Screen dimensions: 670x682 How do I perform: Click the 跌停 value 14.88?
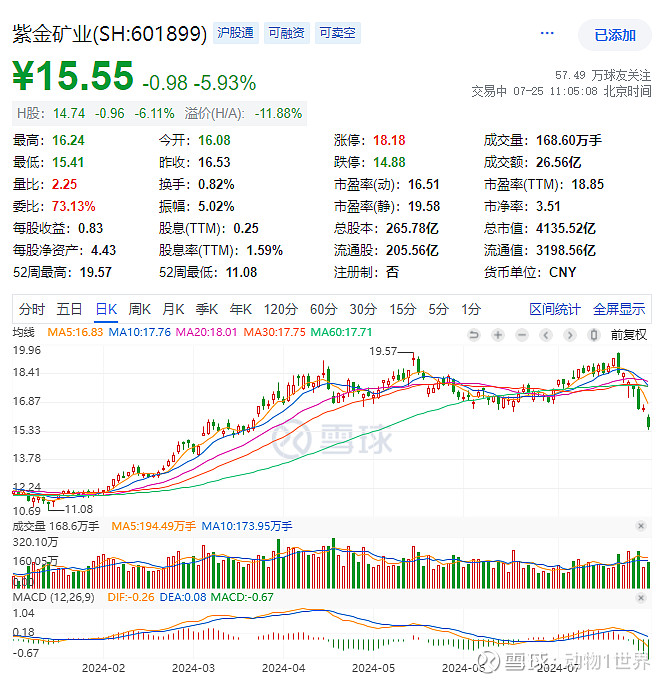pyautogui.click(x=389, y=162)
